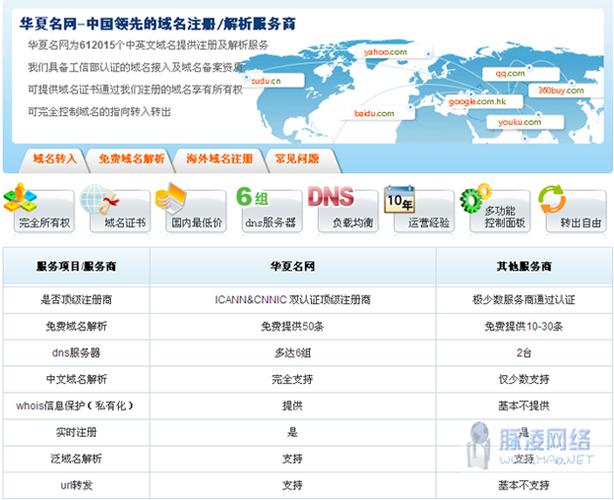The width and height of the screenshot is (614, 500).
Task: Click the 免费提供10-30条 cell
Action: [524, 327]
